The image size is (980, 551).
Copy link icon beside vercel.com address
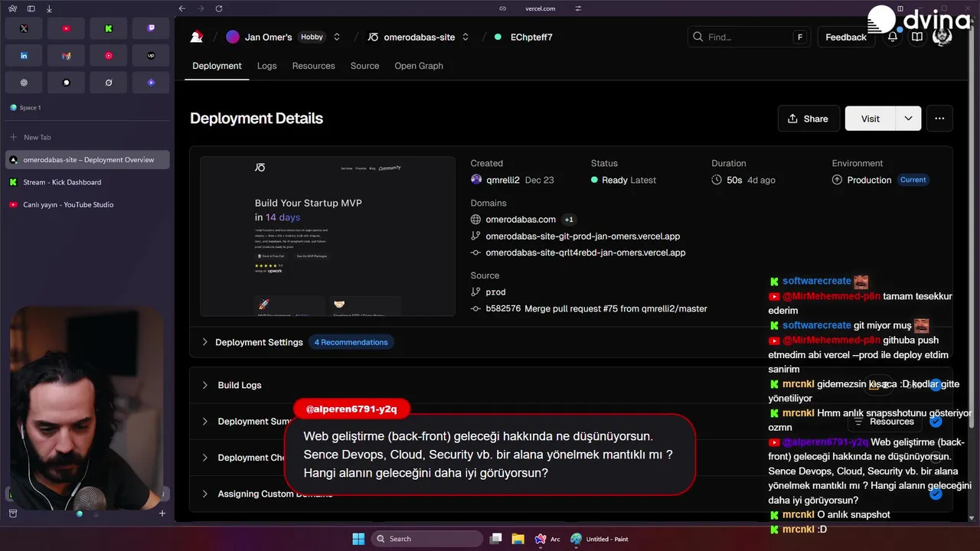[502, 8]
